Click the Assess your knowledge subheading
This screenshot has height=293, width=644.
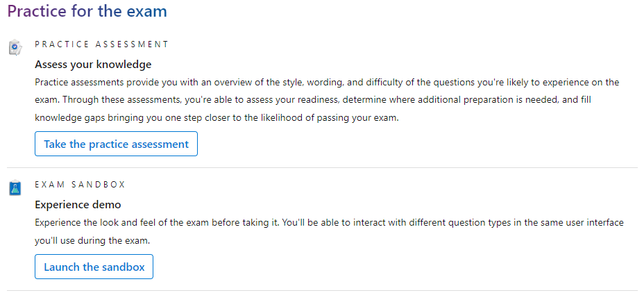[x=93, y=65]
